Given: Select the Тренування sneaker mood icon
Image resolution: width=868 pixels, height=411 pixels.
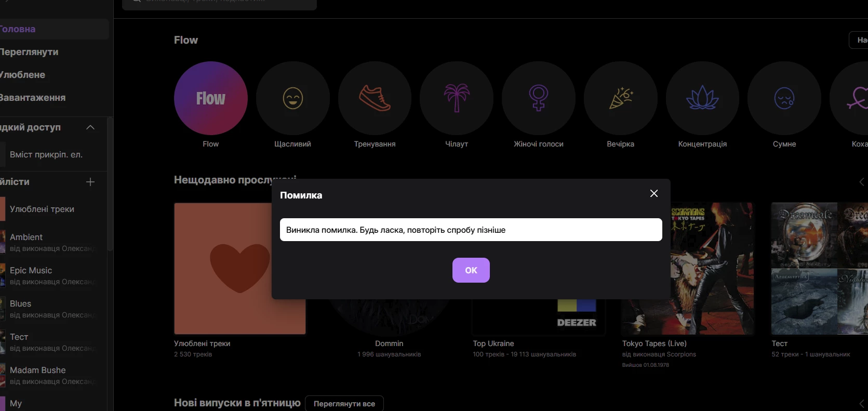Looking at the screenshot, I should (375, 98).
